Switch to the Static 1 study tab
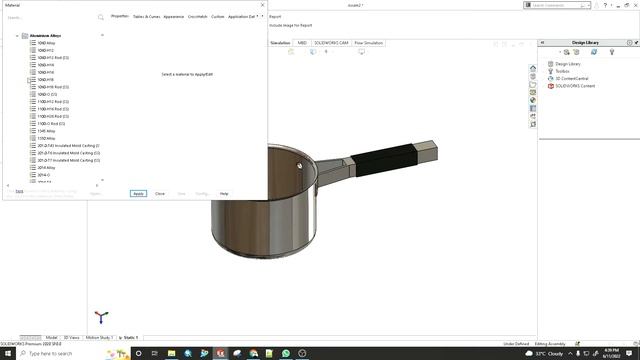Image resolution: width=640 pixels, height=360 pixels. click(129, 338)
